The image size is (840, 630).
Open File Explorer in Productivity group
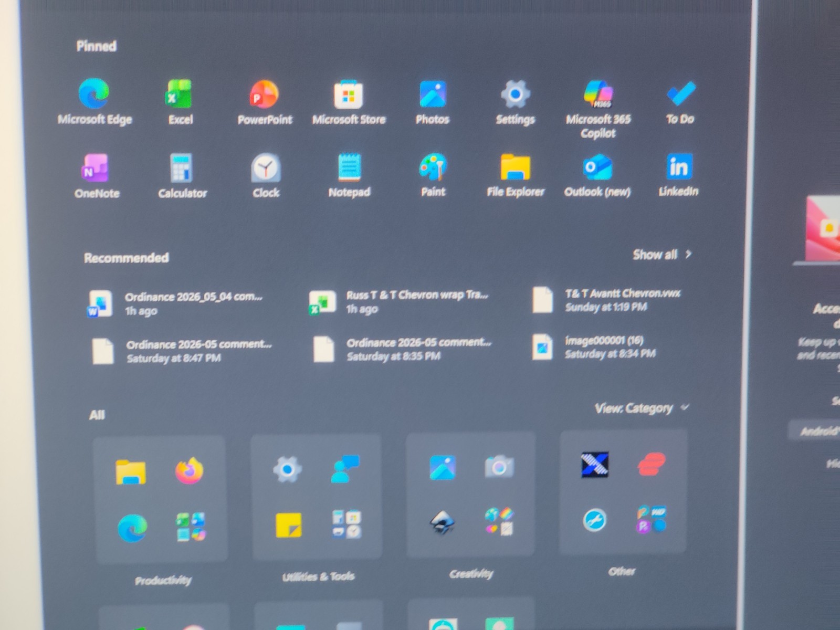coord(131,471)
